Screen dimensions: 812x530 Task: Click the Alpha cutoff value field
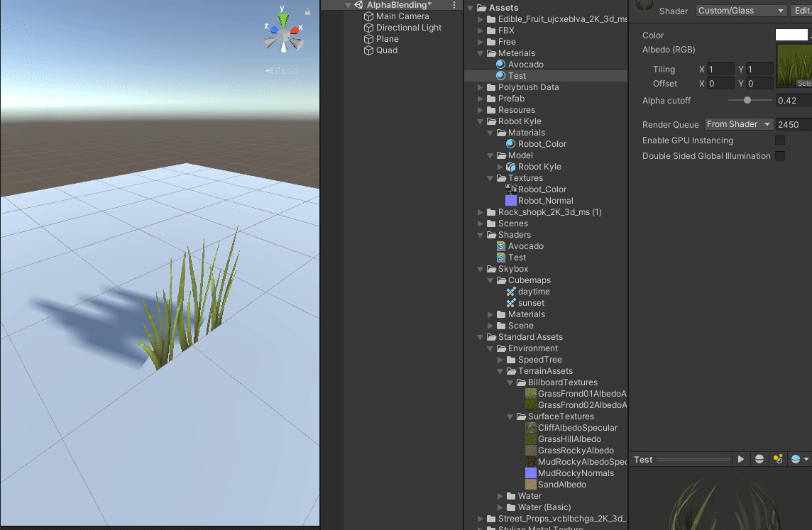(x=794, y=101)
